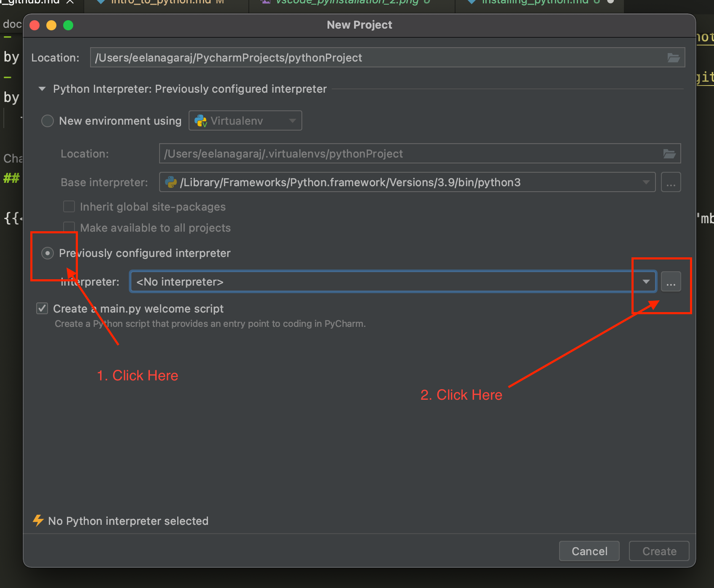
Task: Browse for project location folder icon
Action: (x=673, y=58)
